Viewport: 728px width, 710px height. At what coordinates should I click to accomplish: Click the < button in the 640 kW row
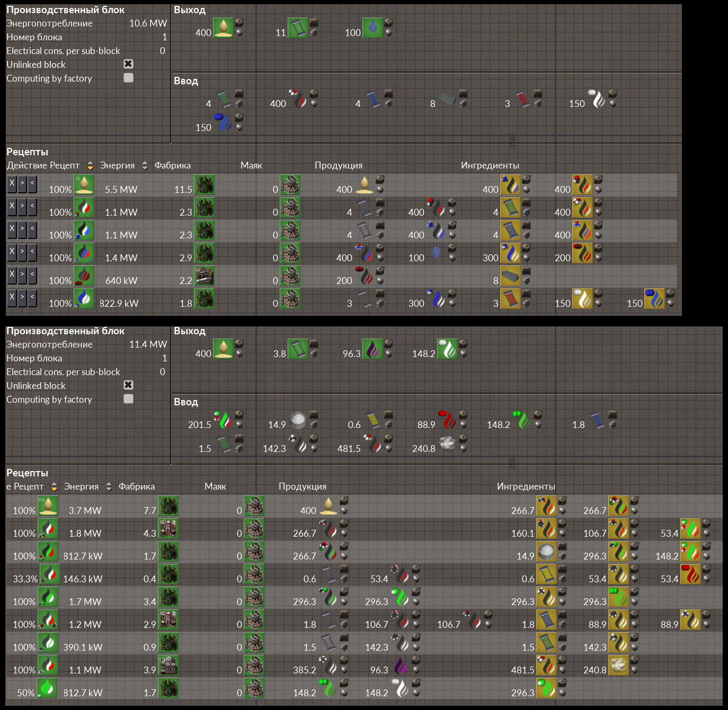pyautogui.click(x=32, y=276)
